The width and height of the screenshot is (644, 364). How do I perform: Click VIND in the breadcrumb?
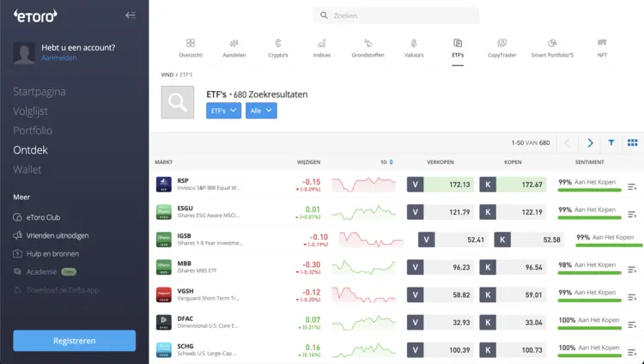click(x=167, y=75)
